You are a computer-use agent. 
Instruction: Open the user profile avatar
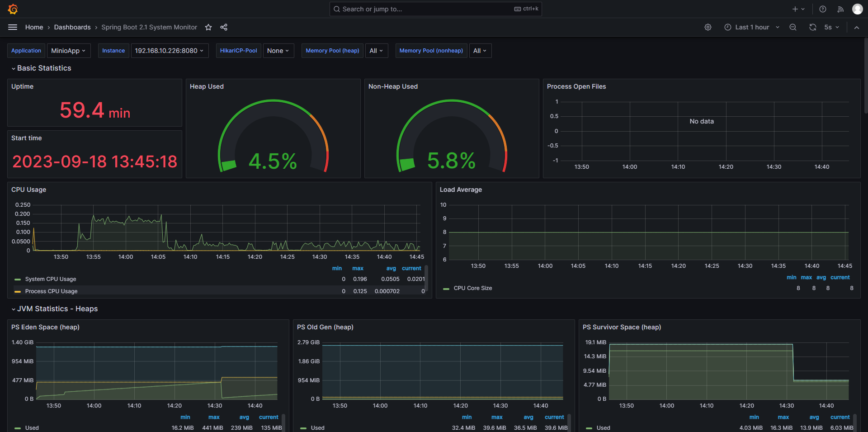858,9
